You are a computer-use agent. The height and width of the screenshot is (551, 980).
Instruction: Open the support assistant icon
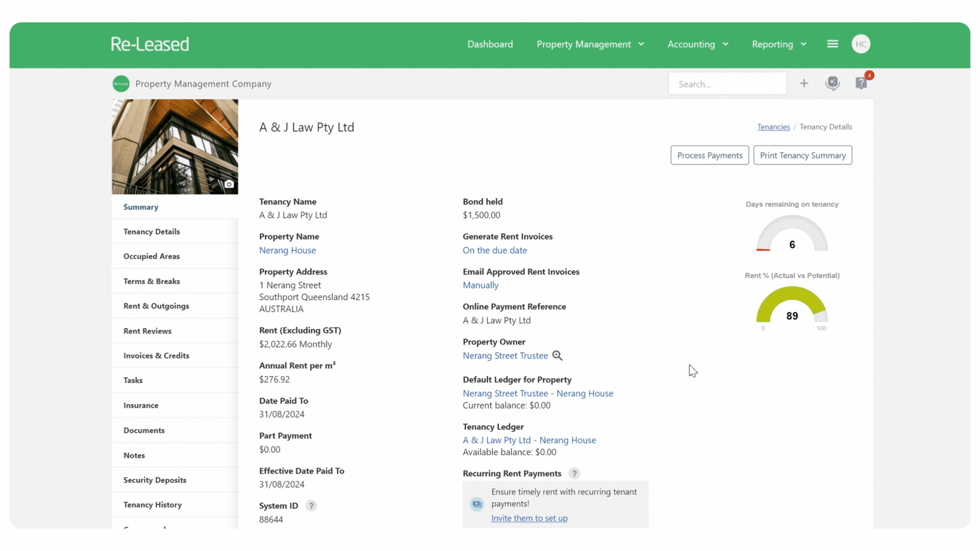832,83
